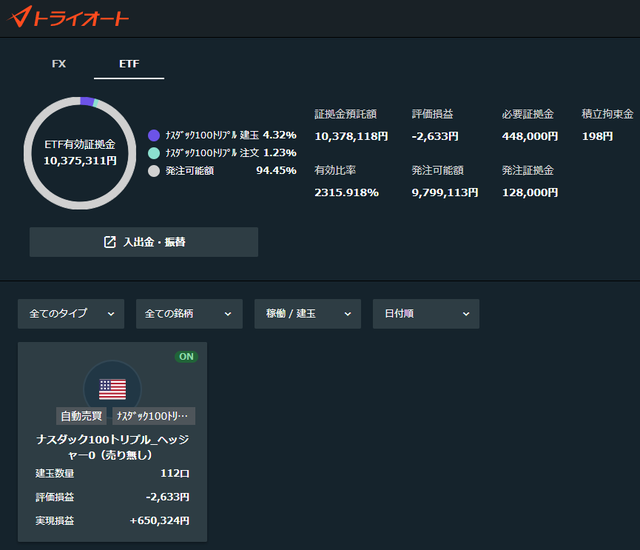Image resolution: width=640 pixels, height=550 pixels.
Task: Click the 必要証拠金 header label
Action: (x=528, y=114)
